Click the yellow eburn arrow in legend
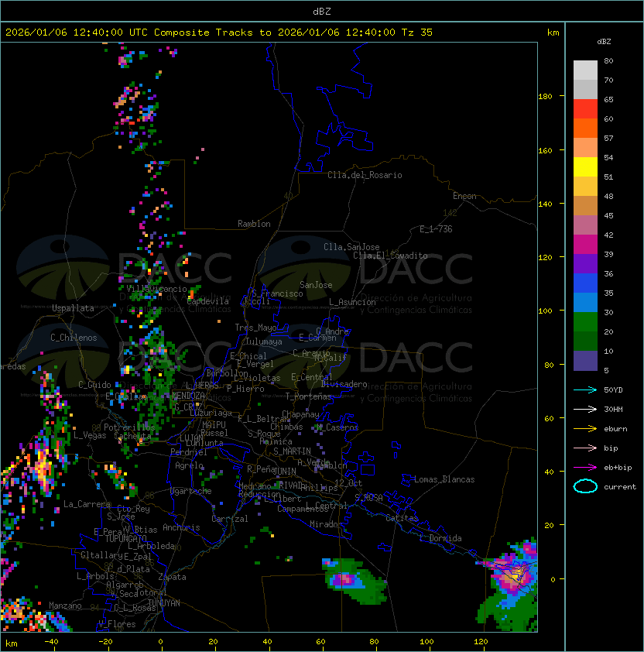This screenshot has width=644, height=652. point(585,428)
